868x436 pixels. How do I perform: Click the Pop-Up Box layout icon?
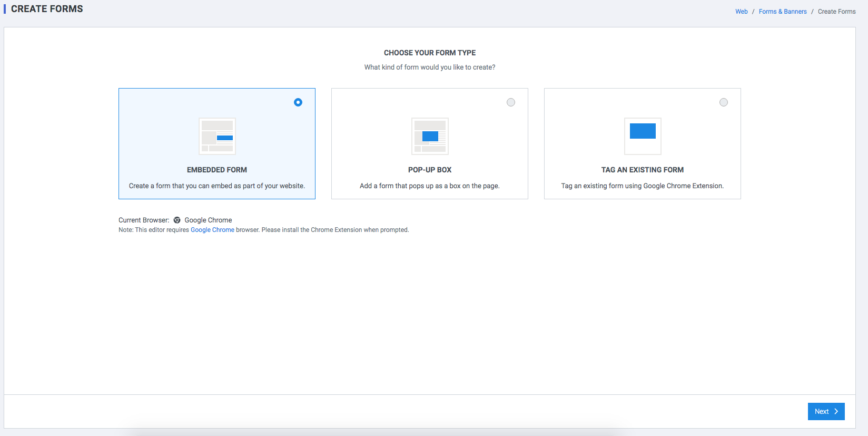pos(430,136)
